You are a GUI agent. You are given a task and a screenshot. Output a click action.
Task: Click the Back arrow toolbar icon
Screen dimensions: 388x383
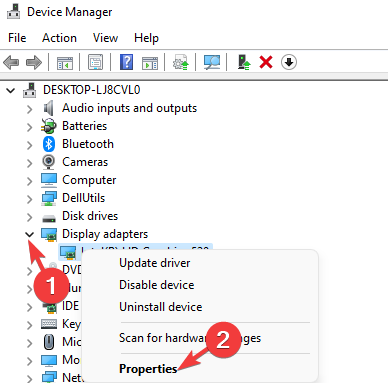(x=11, y=62)
